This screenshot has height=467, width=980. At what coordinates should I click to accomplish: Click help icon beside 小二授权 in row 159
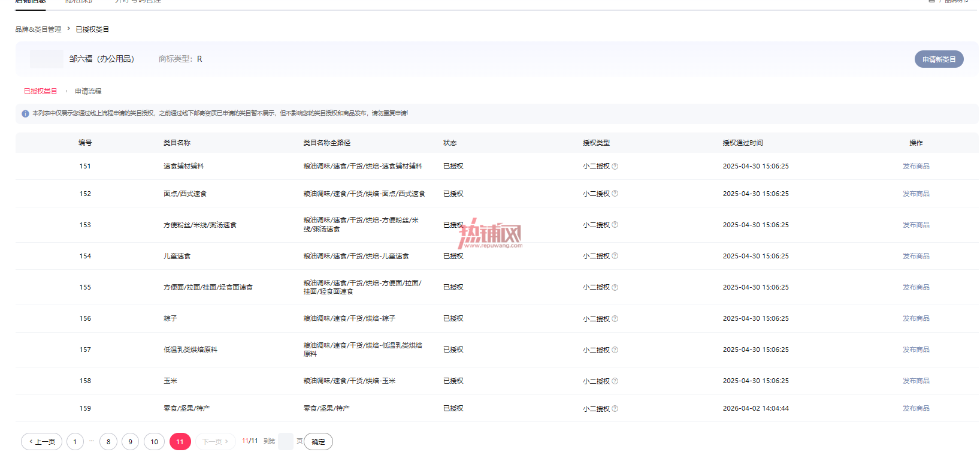[615, 409]
